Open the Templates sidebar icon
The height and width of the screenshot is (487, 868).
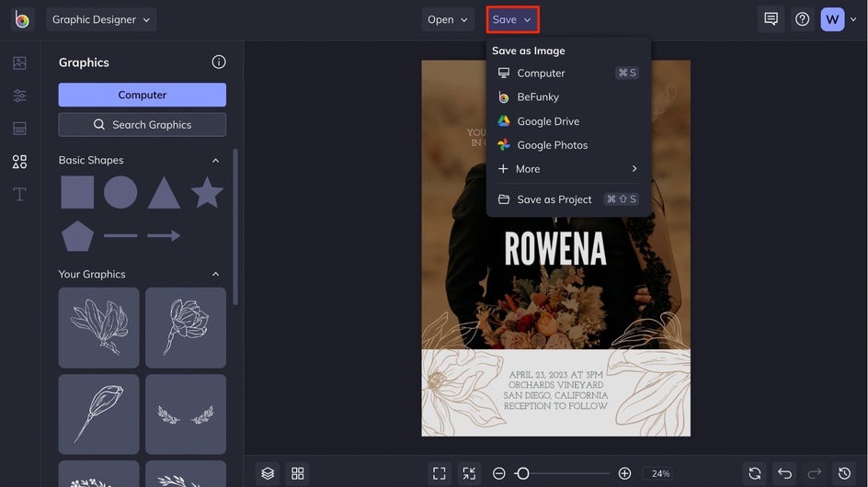click(x=19, y=129)
